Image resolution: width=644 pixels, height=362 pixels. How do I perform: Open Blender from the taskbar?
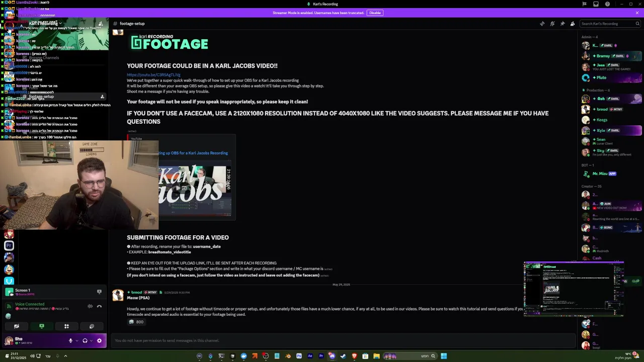pyautogui.click(x=288, y=356)
